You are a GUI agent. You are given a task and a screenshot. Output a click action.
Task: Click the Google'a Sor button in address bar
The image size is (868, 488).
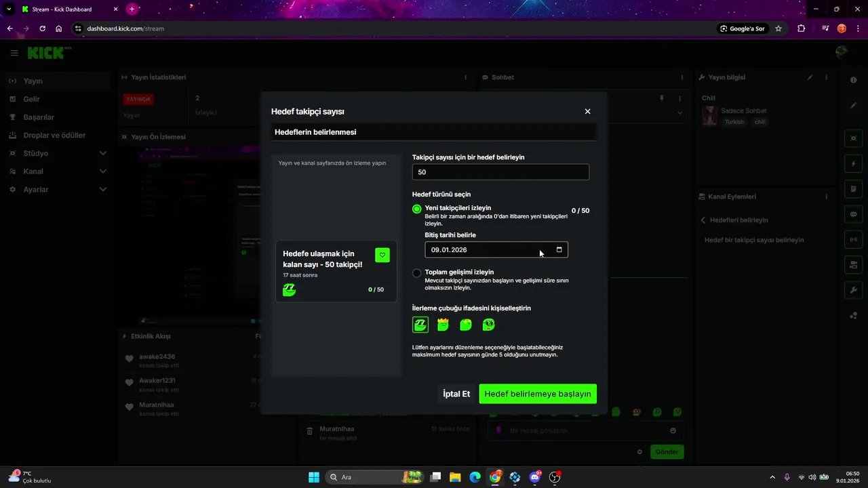742,28
